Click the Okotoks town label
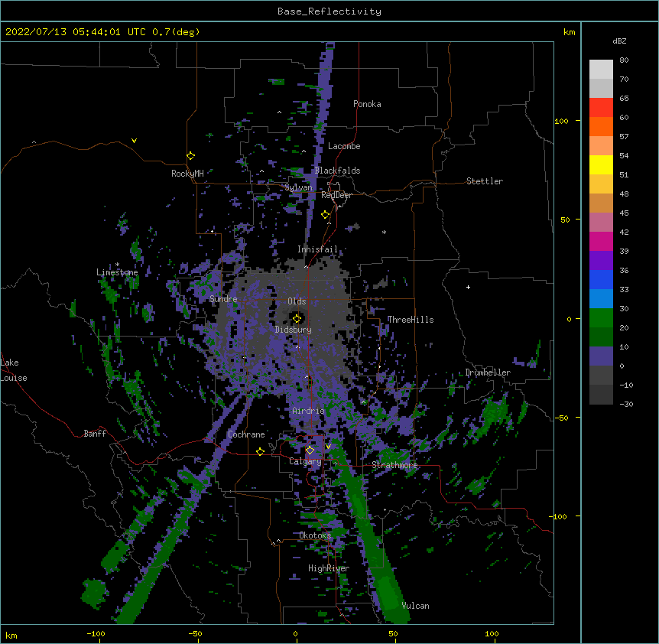The width and height of the screenshot is (659, 644). [315, 535]
